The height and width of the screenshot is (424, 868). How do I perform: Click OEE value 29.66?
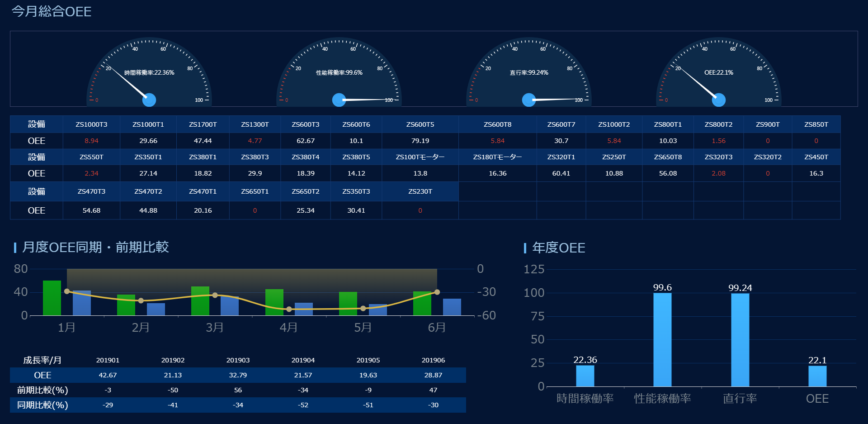pyautogui.click(x=148, y=141)
